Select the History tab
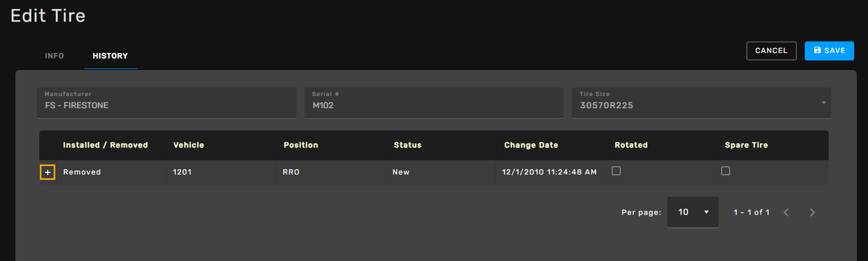 [x=110, y=56]
